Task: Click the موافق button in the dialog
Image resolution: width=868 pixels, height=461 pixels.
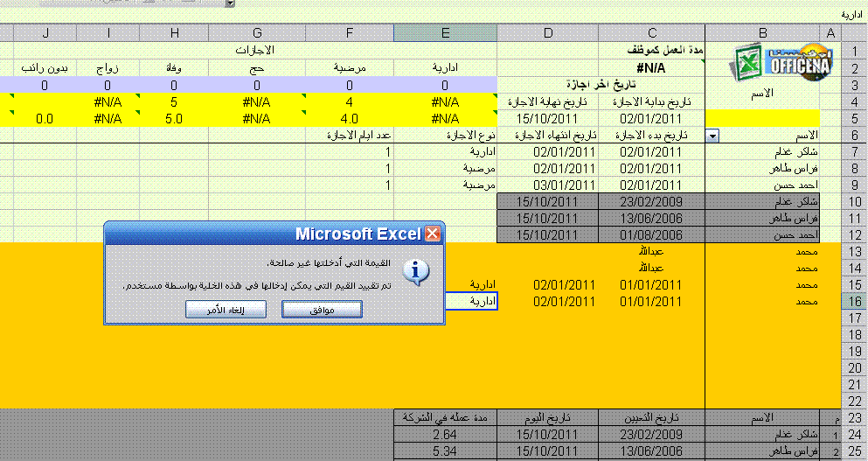Action: coord(322,309)
